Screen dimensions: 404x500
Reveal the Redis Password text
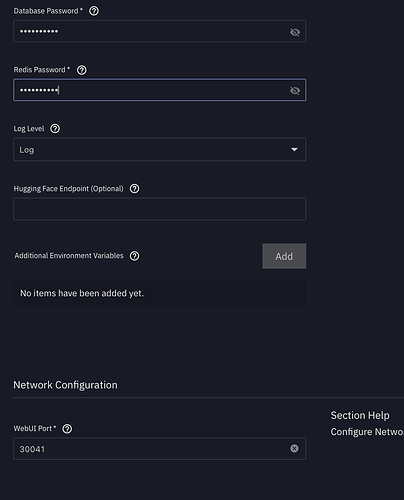[x=295, y=91]
